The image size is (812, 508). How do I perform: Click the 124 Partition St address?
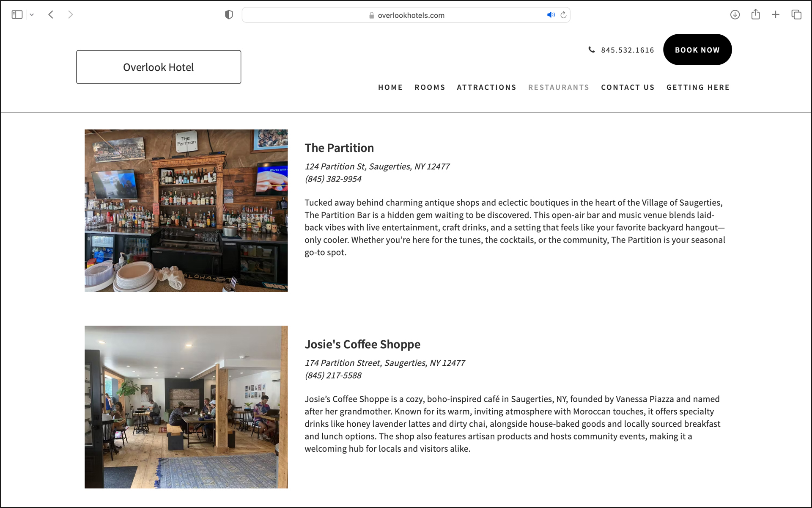[377, 166]
